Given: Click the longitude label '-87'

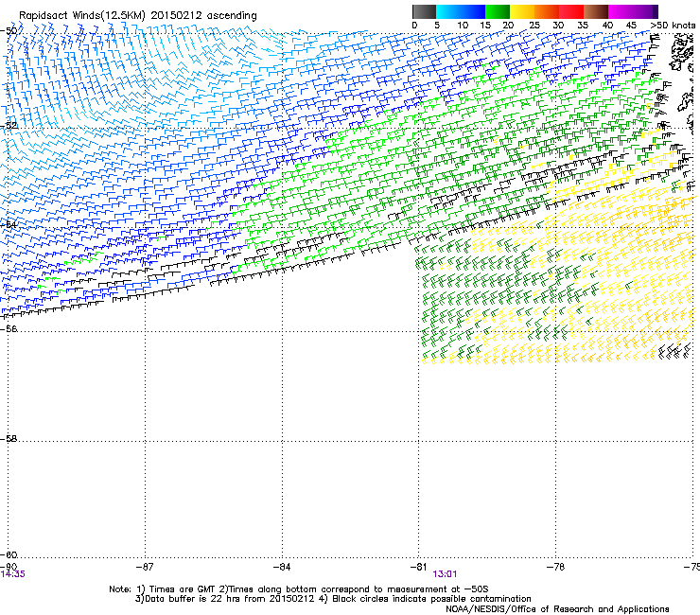Looking at the screenshot, I should (145, 567).
